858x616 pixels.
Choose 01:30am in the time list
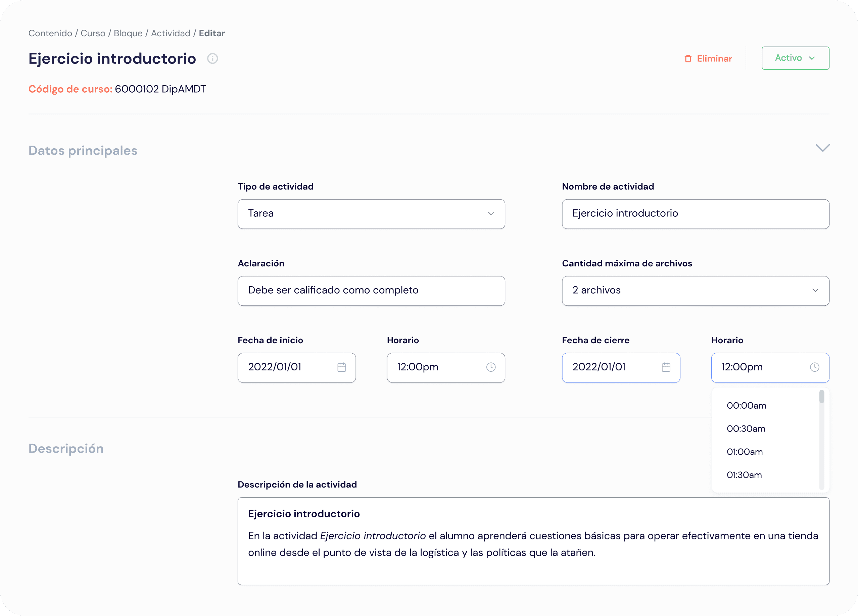[x=744, y=475]
